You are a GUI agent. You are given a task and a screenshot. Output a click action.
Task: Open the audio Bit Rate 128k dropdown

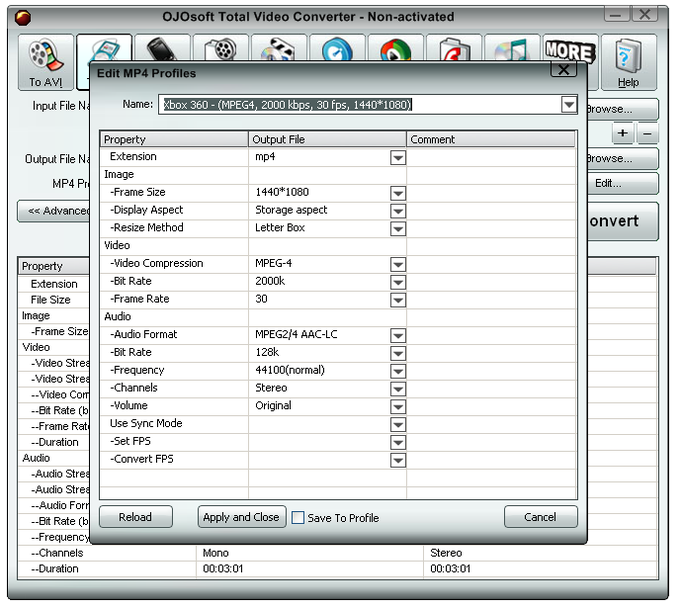coord(398,353)
